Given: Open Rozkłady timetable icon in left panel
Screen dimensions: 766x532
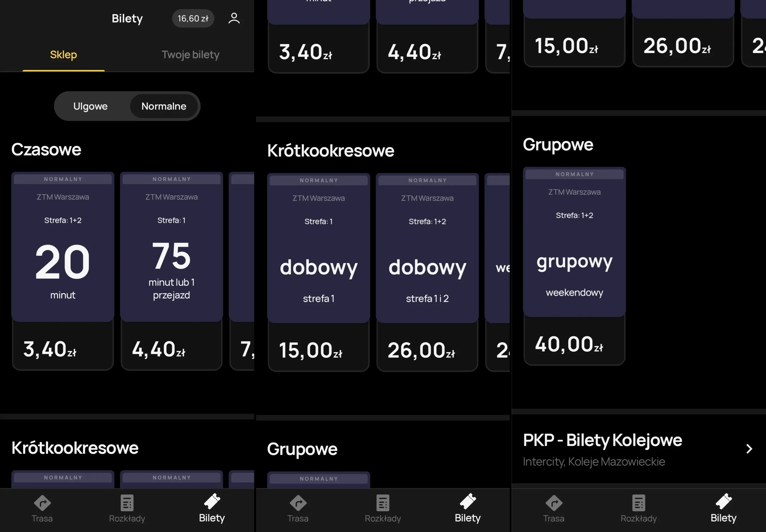Looking at the screenshot, I should pos(127,503).
